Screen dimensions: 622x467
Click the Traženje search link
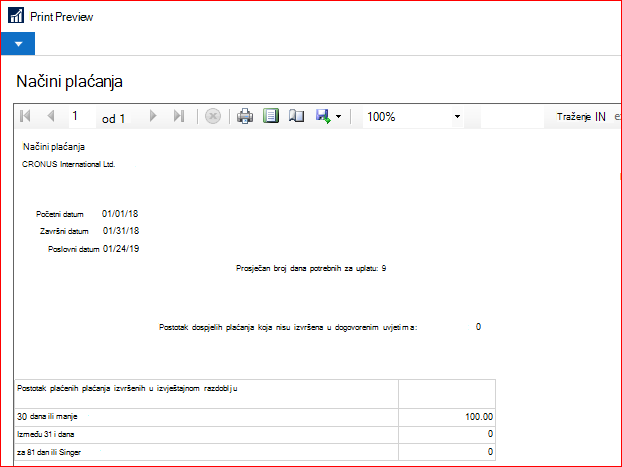(574, 117)
